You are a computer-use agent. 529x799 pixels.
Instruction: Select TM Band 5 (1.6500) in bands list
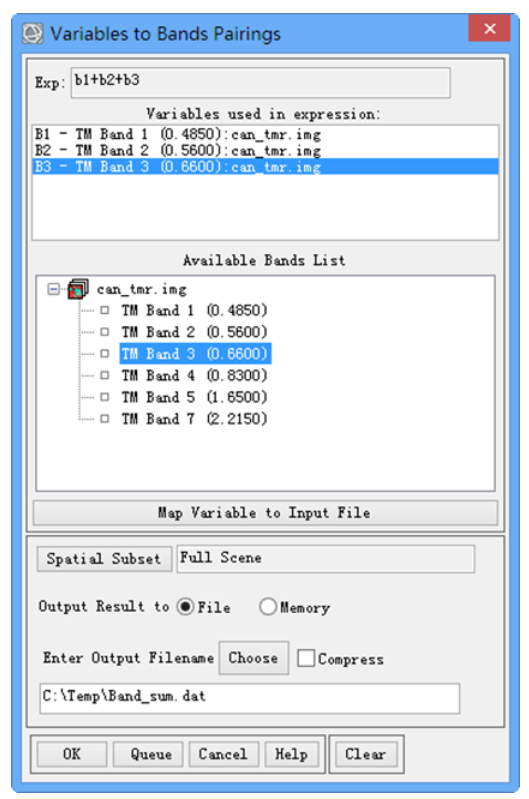tap(194, 397)
